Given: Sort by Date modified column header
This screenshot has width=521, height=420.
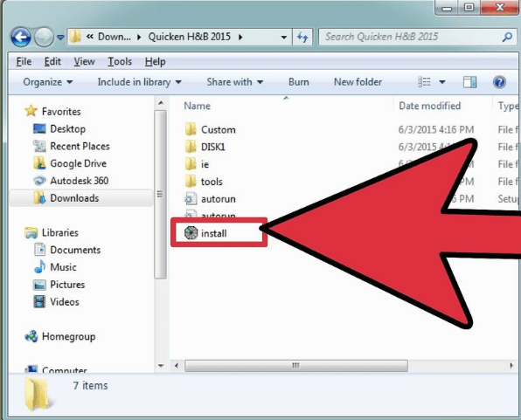Looking at the screenshot, I should 429,106.
